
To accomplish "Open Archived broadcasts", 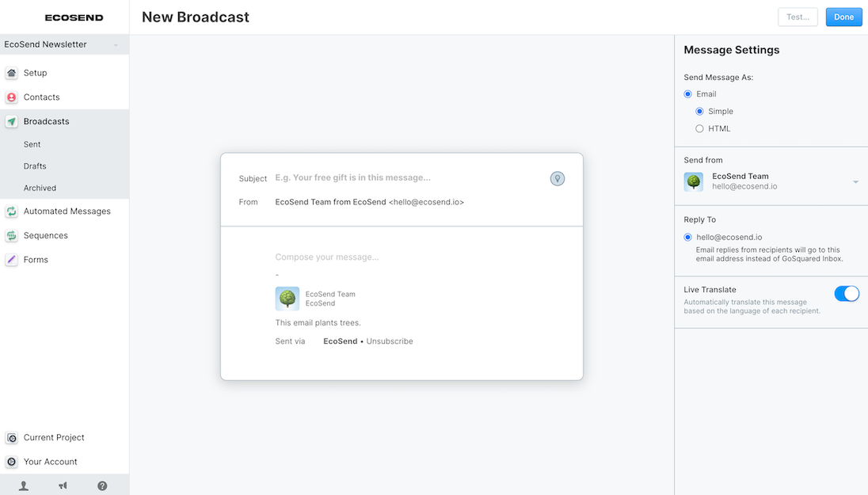I will click(x=40, y=188).
